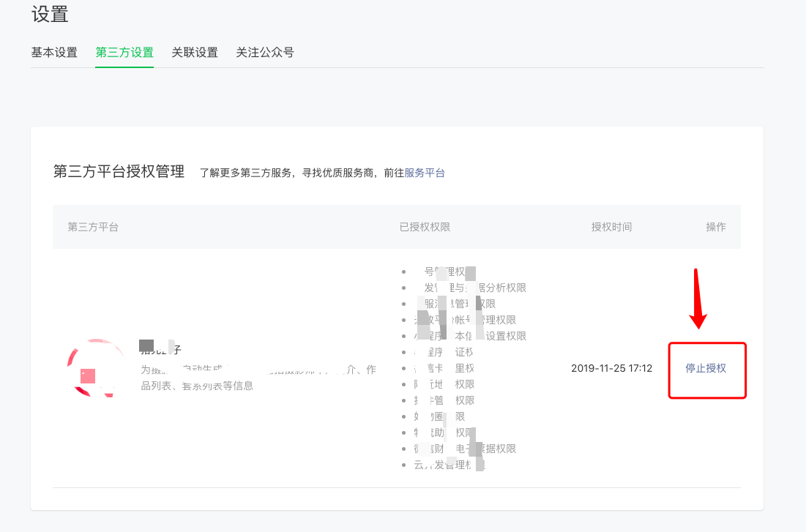
Task: Click the red arrow pointing at 停止授权
Action: click(697, 300)
